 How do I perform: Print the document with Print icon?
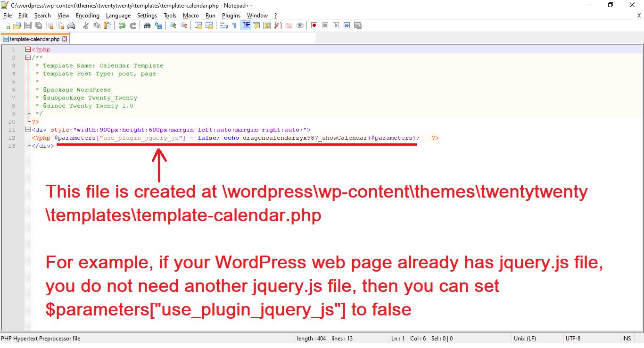pyautogui.click(x=71, y=25)
